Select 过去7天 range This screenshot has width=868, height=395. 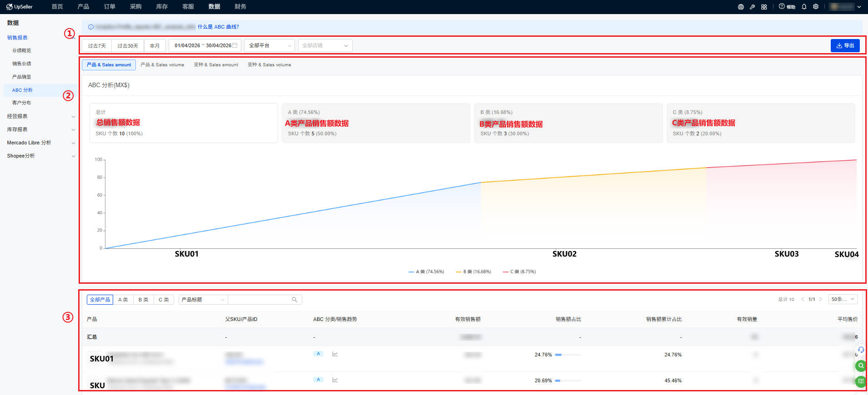(x=97, y=45)
